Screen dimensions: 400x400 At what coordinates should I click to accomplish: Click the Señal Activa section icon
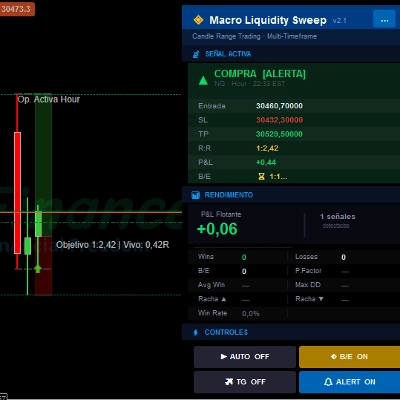point(196,54)
